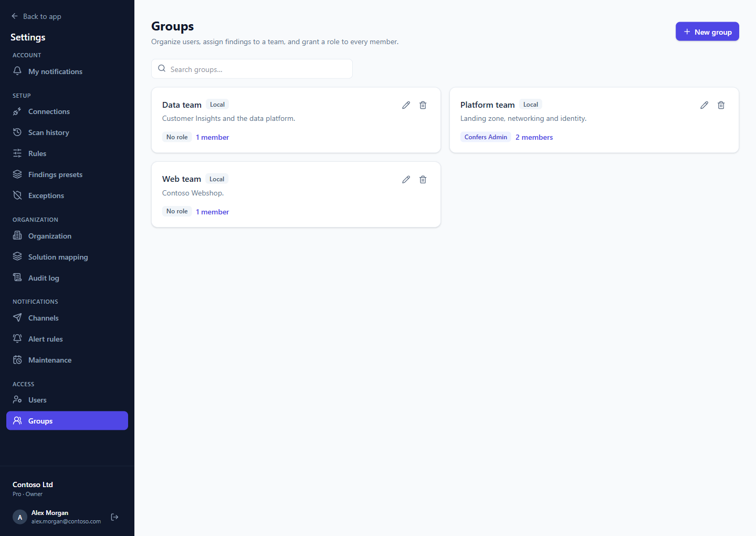The image size is (756, 536).
Task: Open Alert rules
Action: pos(67,339)
